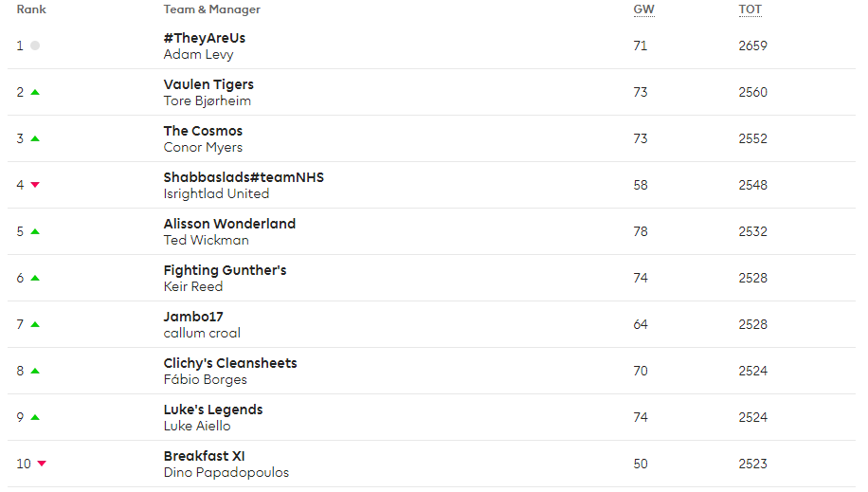The width and height of the screenshot is (868, 492).
Task: Open Clichy's Cleansheets team link
Action: click(230, 363)
